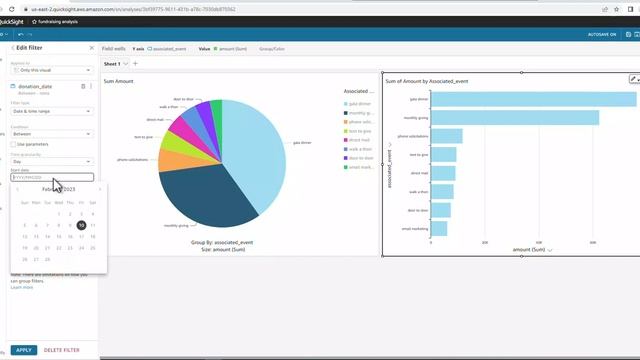
Task: Go back from Edit filter panel
Action: [13, 48]
